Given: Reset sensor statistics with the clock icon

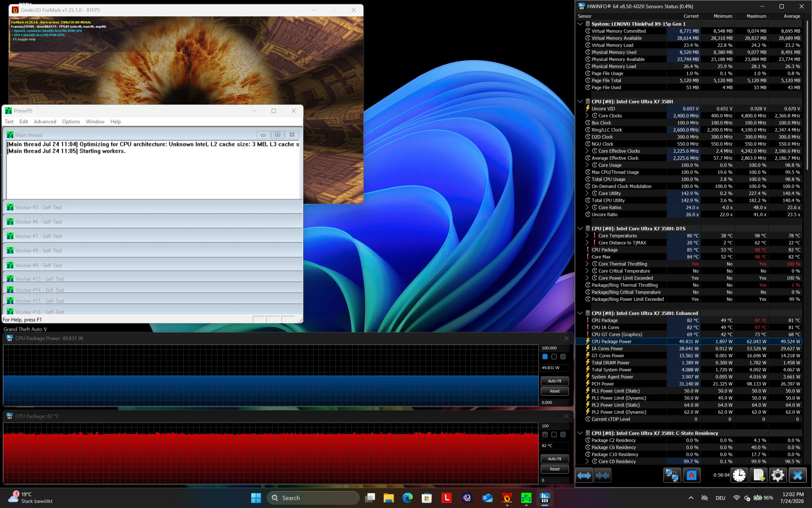Looking at the screenshot, I should (x=739, y=475).
